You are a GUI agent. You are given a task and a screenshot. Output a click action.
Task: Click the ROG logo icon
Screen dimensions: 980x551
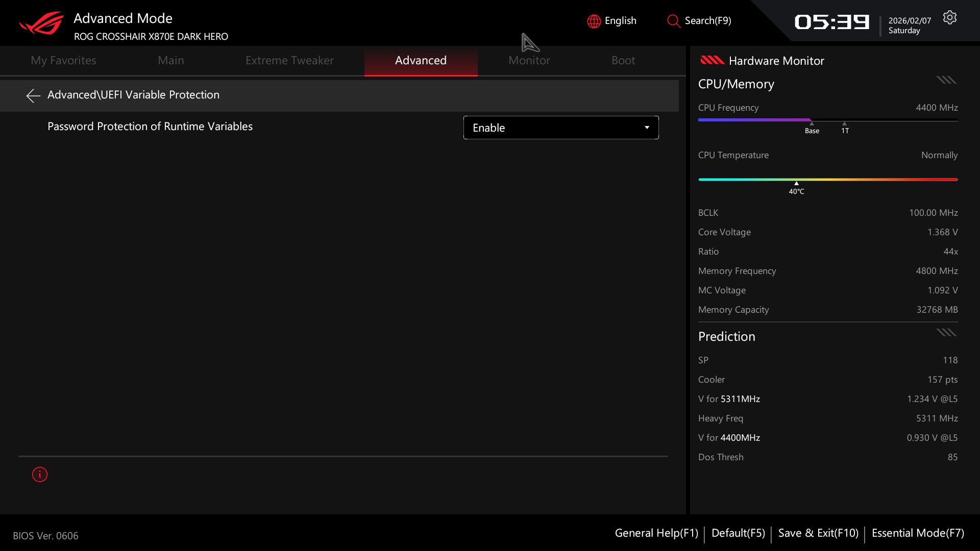pyautogui.click(x=41, y=23)
